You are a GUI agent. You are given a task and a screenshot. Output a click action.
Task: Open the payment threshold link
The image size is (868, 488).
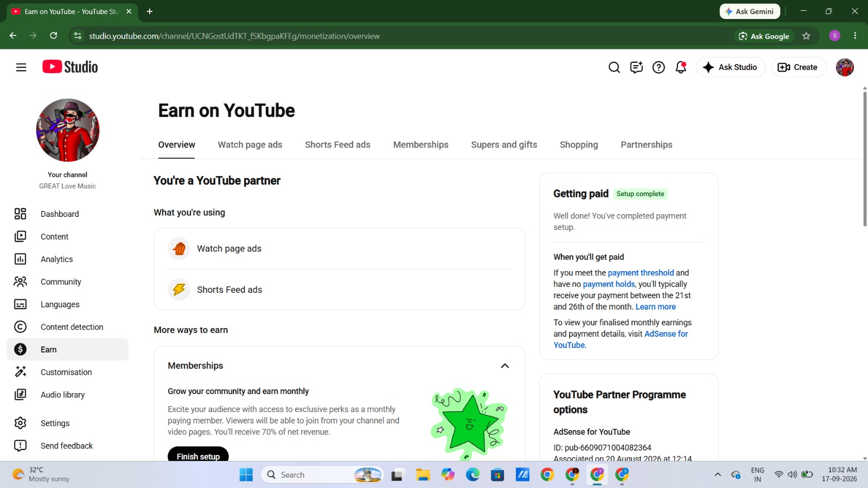[x=641, y=273]
